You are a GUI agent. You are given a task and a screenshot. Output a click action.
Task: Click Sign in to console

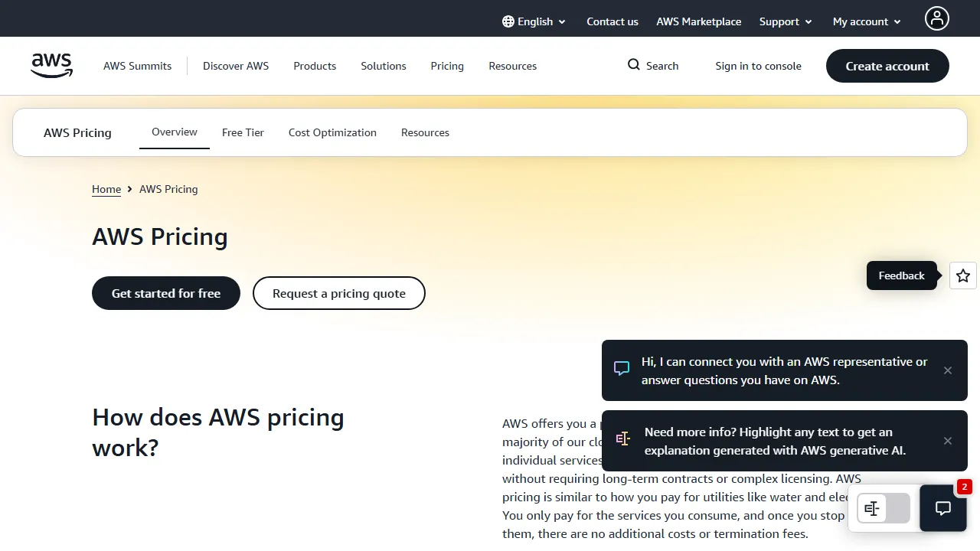[759, 66]
